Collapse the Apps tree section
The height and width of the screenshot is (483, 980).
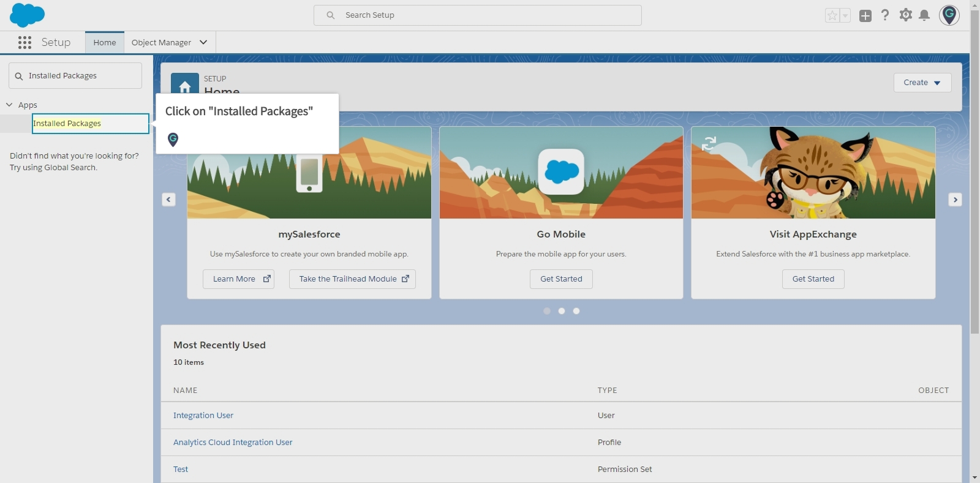tap(9, 105)
